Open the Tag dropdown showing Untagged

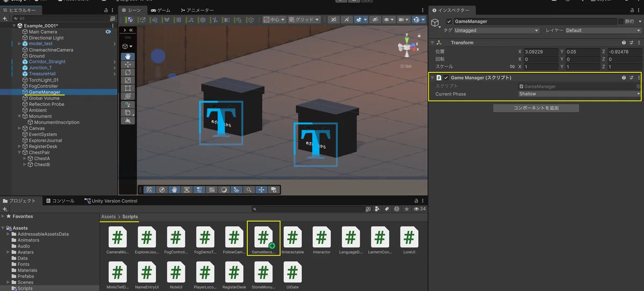pos(496,31)
